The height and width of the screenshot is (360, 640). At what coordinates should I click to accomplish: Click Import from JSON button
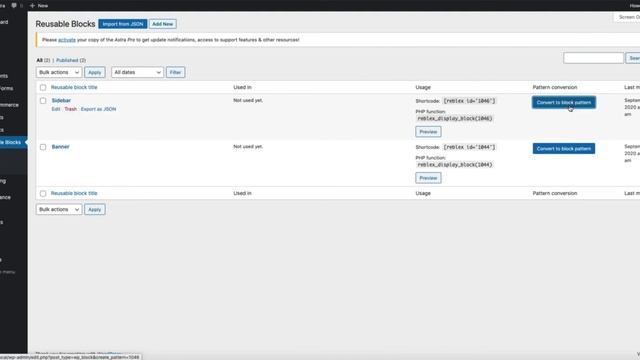[122, 24]
